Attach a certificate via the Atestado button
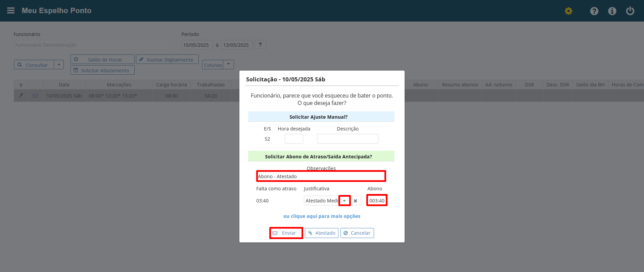The image size is (644, 272). pyautogui.click(x=322, y=233)
